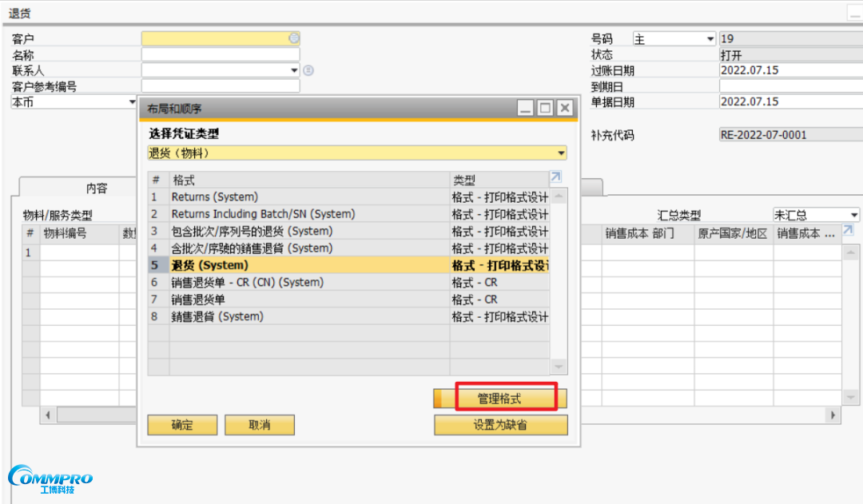Click the 到期日 date input field
Screen dimensions: 863x504
click(x=787, y=86)
